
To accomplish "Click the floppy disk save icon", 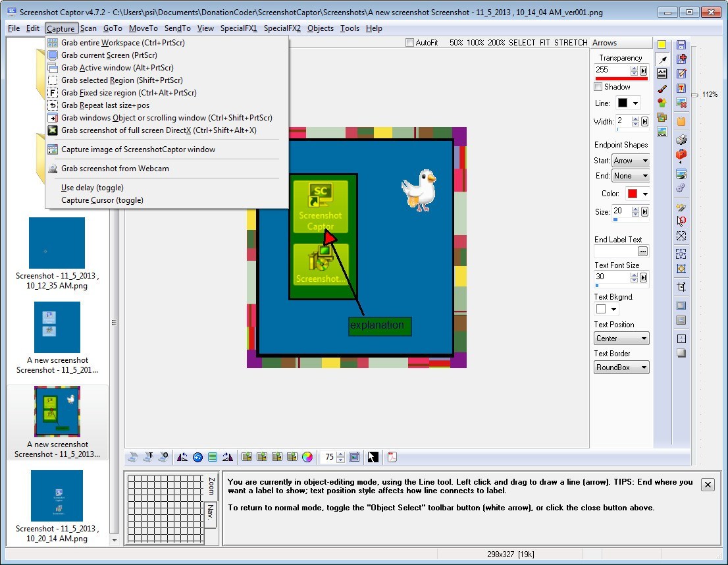I will tap(681, 45).
